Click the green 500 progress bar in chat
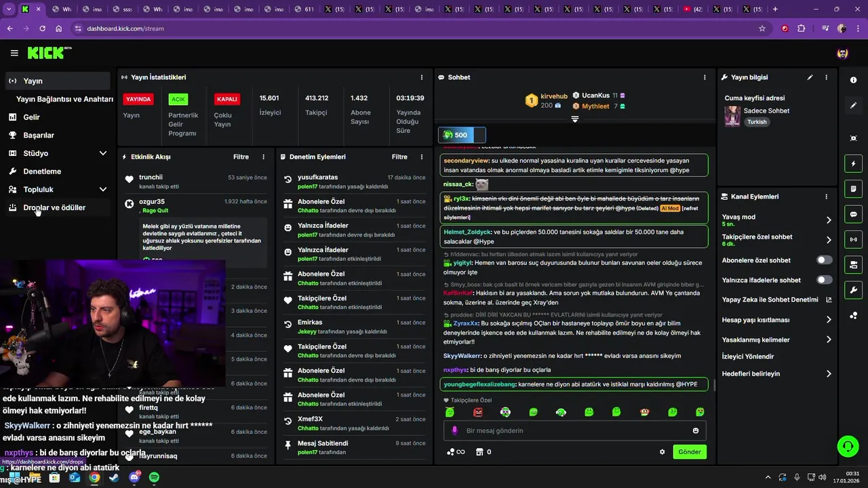Screen dimensions: 868x488 click(462, 135)
